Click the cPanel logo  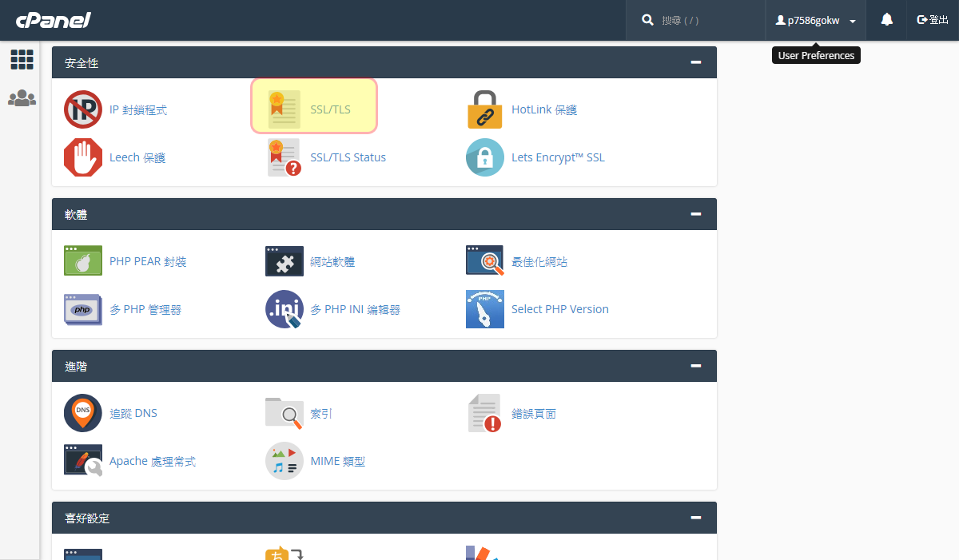(x=53, y=20)
